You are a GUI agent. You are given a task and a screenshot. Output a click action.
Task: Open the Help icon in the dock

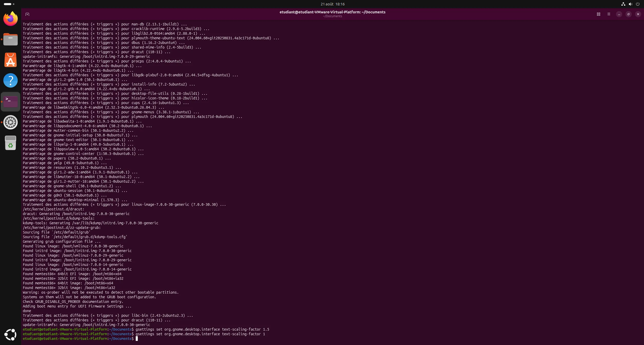click(11, 80)
